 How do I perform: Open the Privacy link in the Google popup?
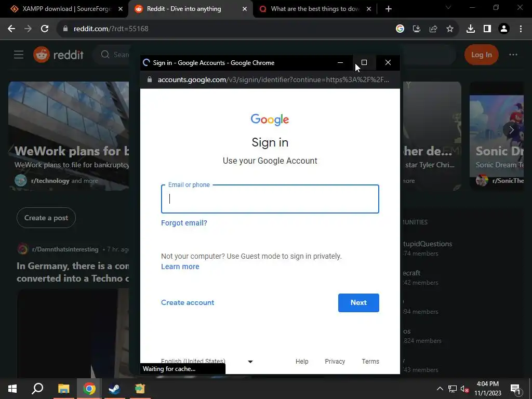tap(335, 362)
